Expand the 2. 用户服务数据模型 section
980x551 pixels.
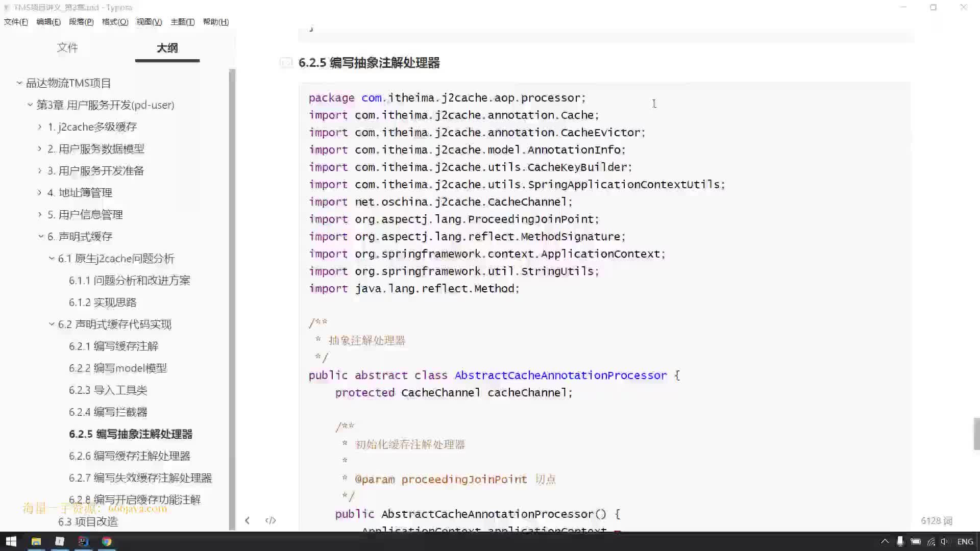[40, 148]
